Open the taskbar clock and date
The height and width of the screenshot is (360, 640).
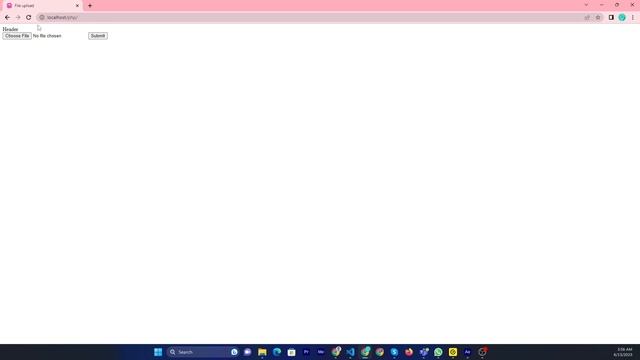pyautogui.click(x=624, y=352)
